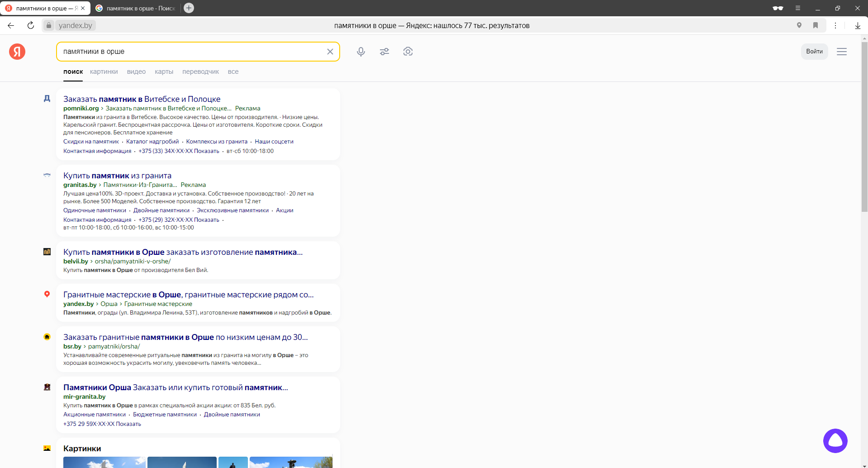Click the 'Одиночные памятники' sitelink
Image resolution: width=868 pixels, height=468 pixels.
[95, 210]
